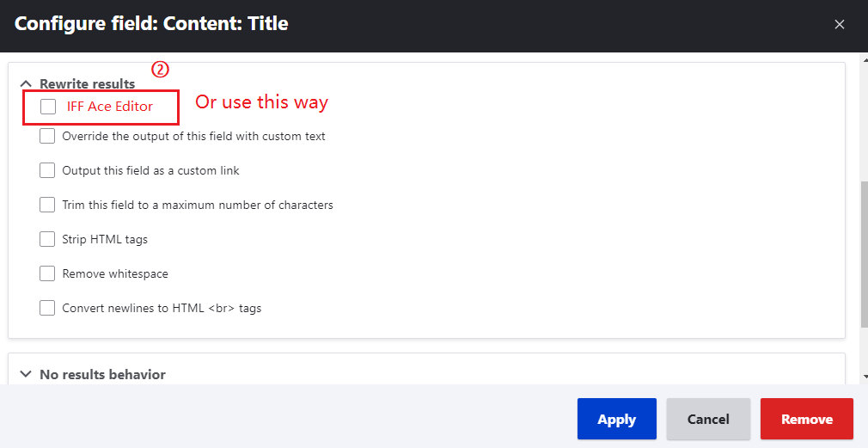Click the Rewrite results heading text
This screenshot has width=868, height=448.
pos(88,83)
